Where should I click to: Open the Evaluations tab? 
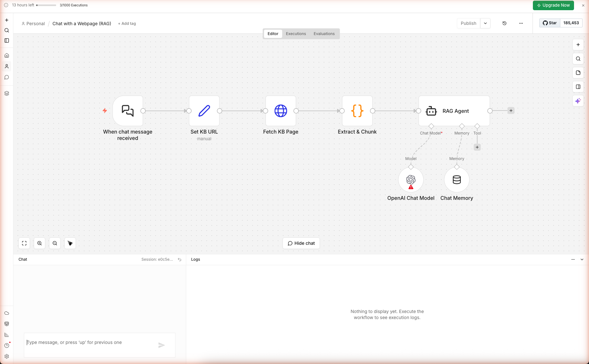coord(324,34)
